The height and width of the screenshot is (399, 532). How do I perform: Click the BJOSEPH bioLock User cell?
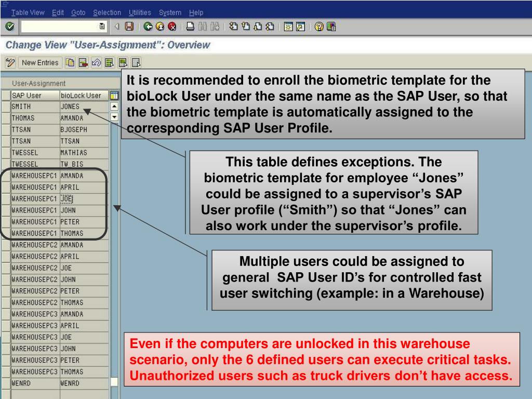84,129
